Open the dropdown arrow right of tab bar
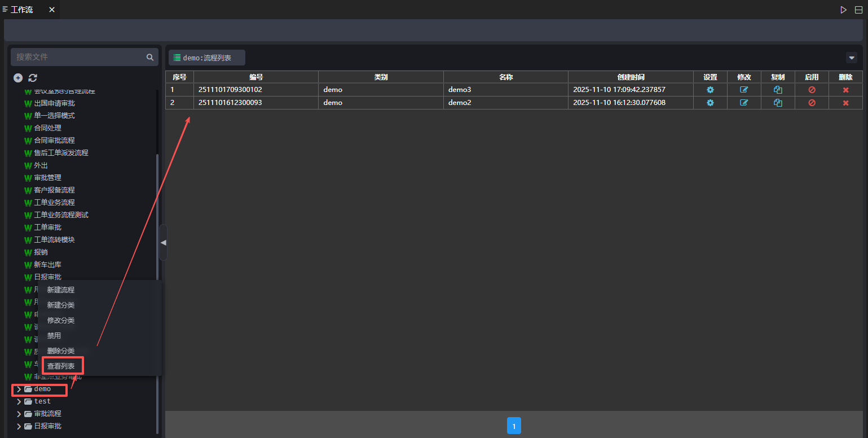 (x=852, y=58)
